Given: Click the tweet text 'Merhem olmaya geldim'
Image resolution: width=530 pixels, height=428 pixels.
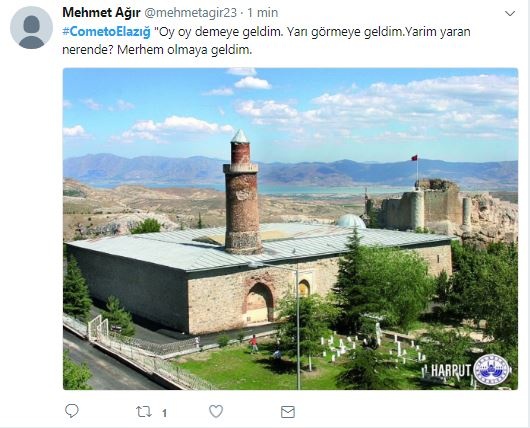Looking at the screenshot, I should pos(185,50).
